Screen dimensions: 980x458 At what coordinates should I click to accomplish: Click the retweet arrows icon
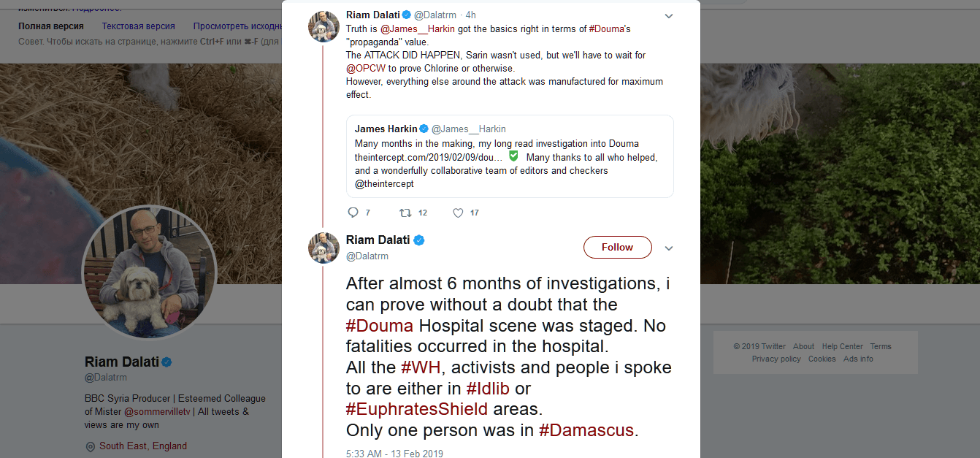tap(405, 213)
